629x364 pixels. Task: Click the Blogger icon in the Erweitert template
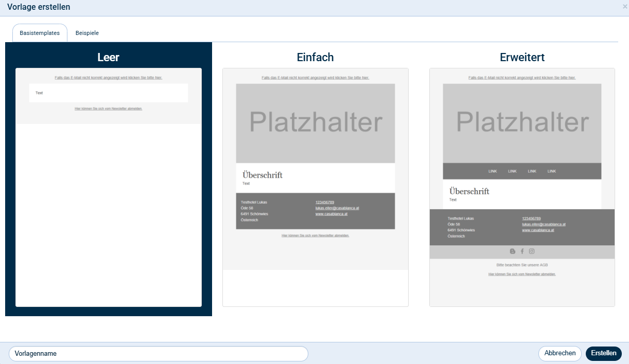[512, 251]
